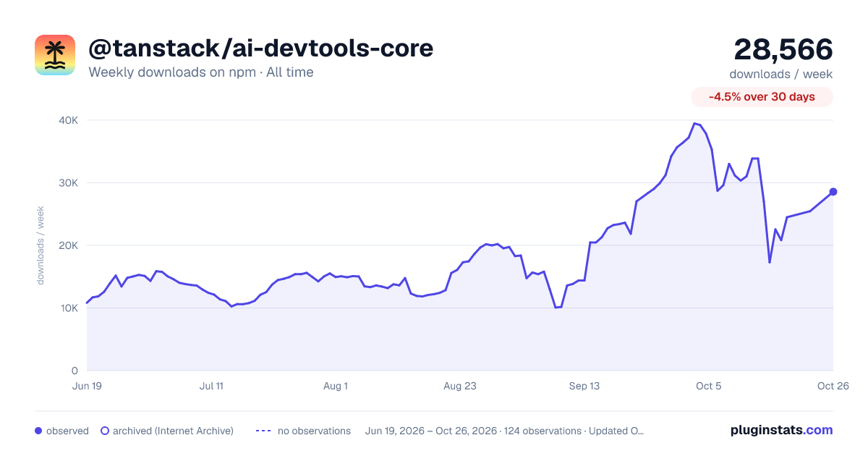This screenshot has width=868, height=456.
Task: Click the 40K y-axis label
Action: point(68,120)
